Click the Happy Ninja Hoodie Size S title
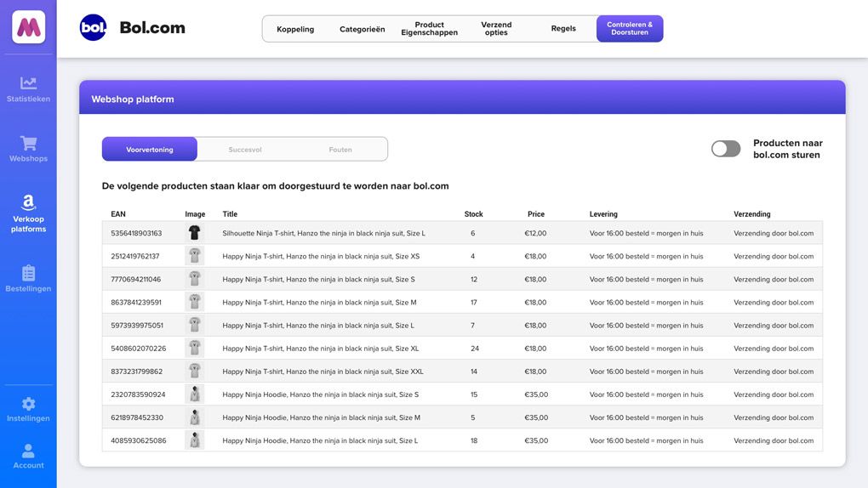This screenshot has height=488, width=868. click(321, 394)
